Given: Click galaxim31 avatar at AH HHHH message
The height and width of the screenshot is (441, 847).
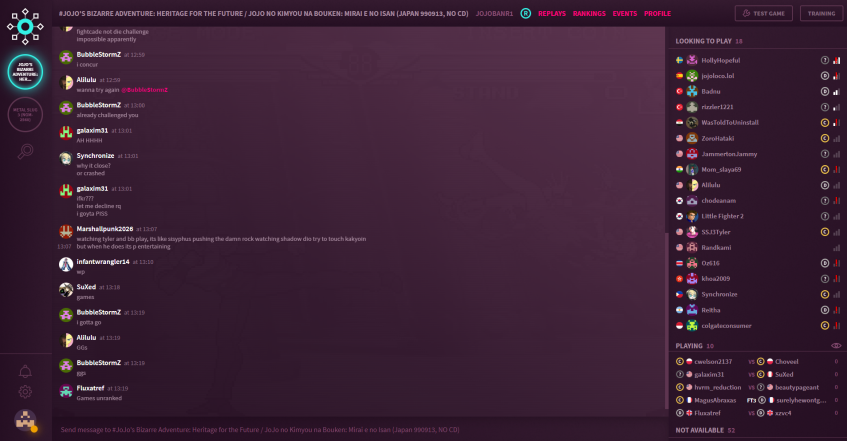Looking at the screenshot, I should click(66, 133).
